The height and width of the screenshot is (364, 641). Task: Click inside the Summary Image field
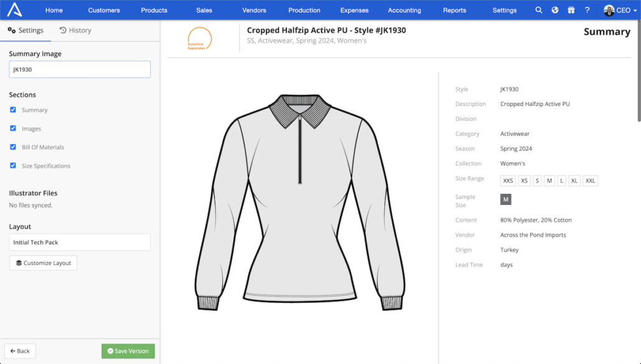pyautogui.click(x=80, y=69)
